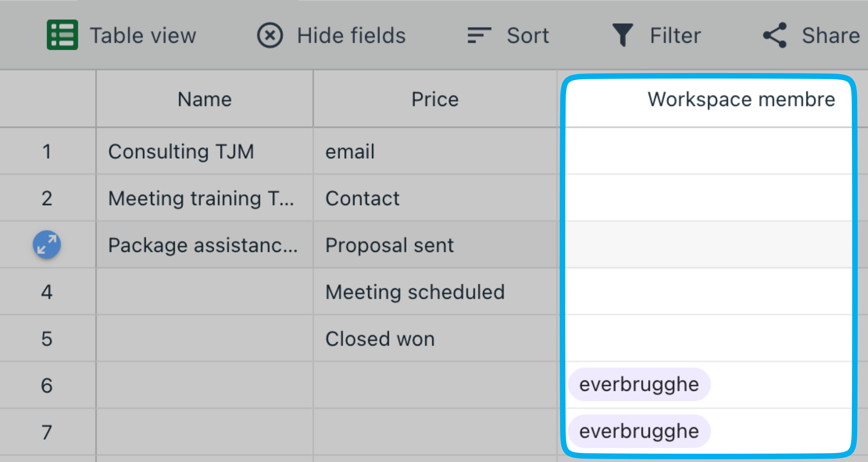Screen dimensions: 868x462
Task: Open the Table view selector
Action: pos(122,35)
